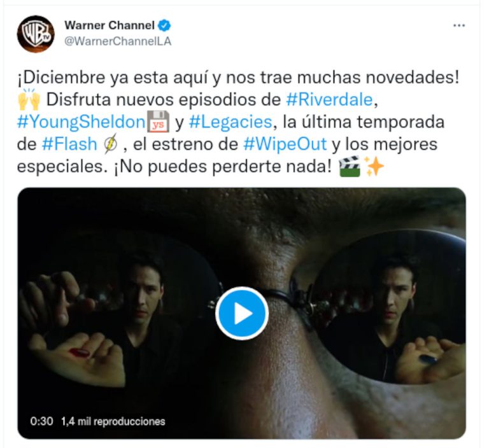Click the Warner Channel profile avatar
Screen dimensions: 489x448
click(x=36, y=34)
